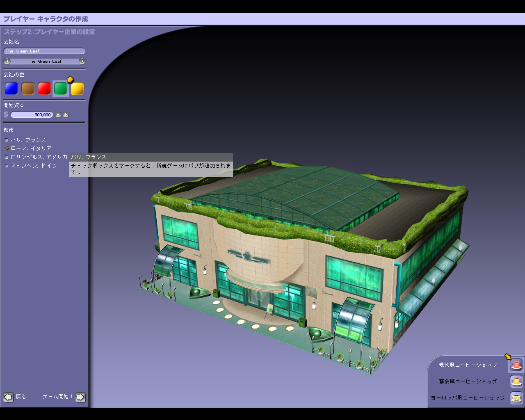525x420 pixels.
Task: Click the ゲーム開始! start label
Action: pyautogui.click(x=58, y=397)
